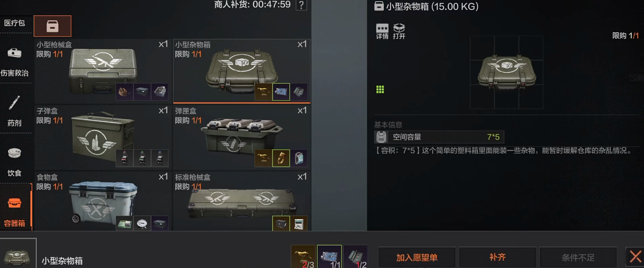Select the 容器箱 container category
This screenshot has width=644, height=268.
tap(15, 210)
